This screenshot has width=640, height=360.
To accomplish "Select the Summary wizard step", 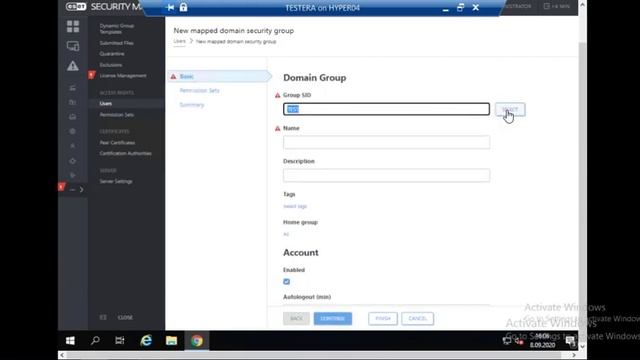I will (192, 105).
